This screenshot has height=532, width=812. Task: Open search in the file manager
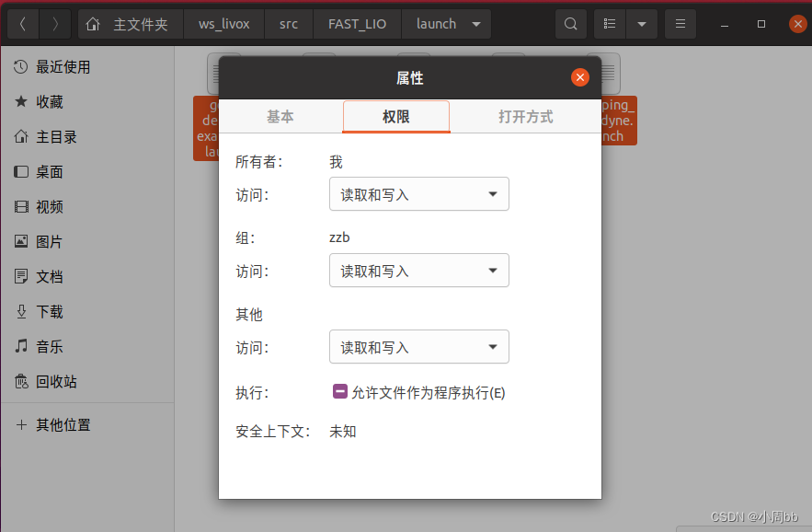pos(570,24)
